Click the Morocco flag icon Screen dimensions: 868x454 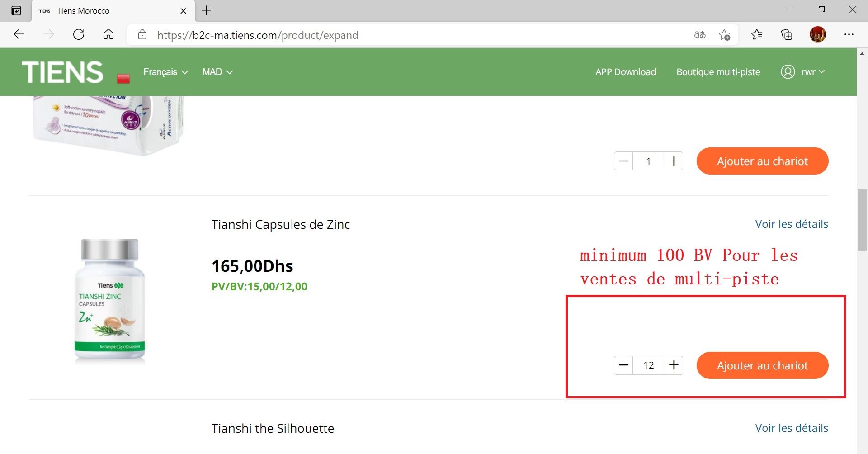[123, 79]
